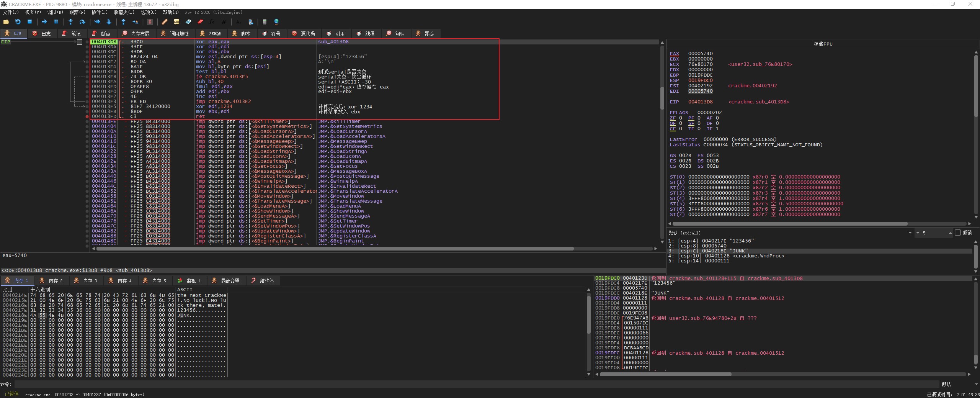Open the calculator tool icon

point(264,22)
